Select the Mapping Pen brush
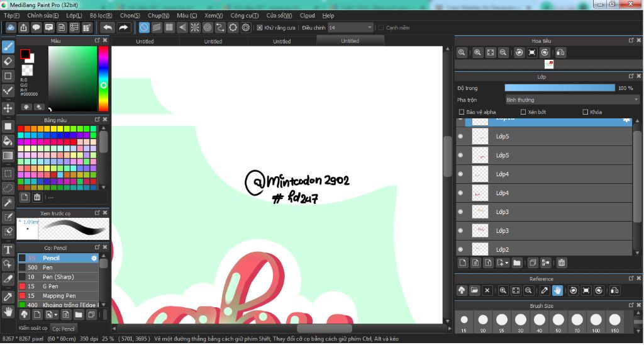Screen dimensions: 644x345 pyautogui.click(x=58, y=296)
